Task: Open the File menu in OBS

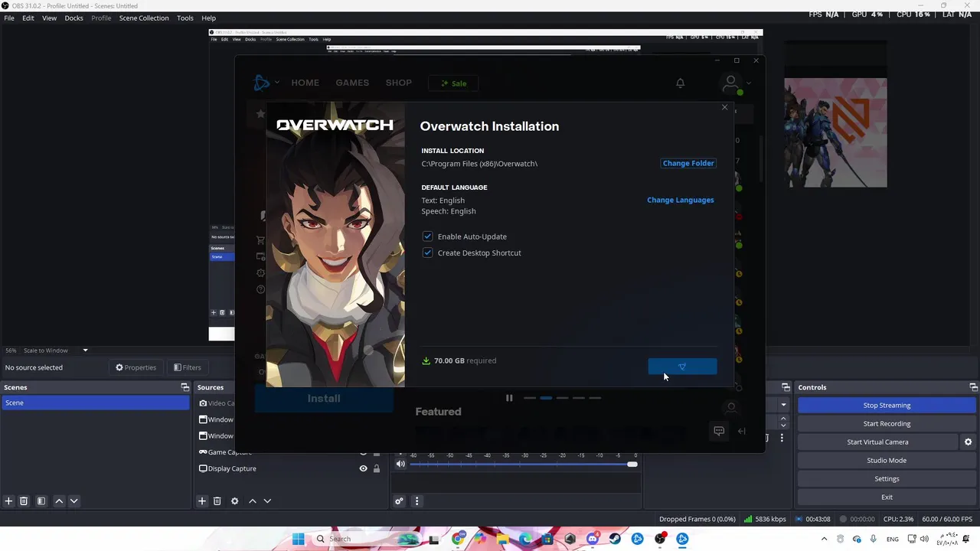Action: 9,18
